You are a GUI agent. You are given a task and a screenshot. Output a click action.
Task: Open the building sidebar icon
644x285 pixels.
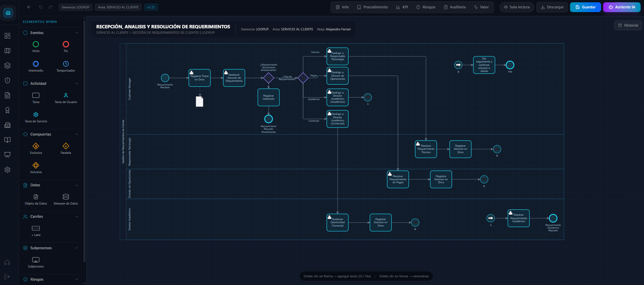coord(7,125)
